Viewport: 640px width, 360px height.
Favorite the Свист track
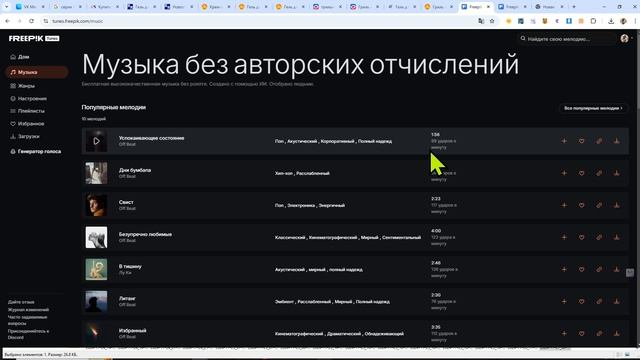pyautogui.click(x=582, y=205)
